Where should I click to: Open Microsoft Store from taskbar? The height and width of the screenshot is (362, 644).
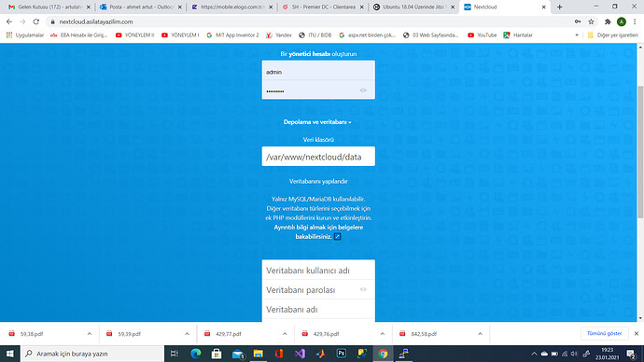click(217, 354)
